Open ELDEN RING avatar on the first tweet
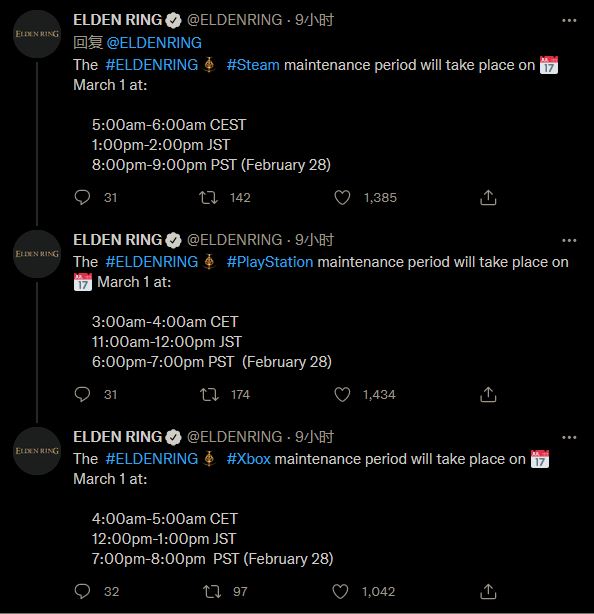Image resolution: width=594 pixels, height=614 pixels. click(37, 34)
